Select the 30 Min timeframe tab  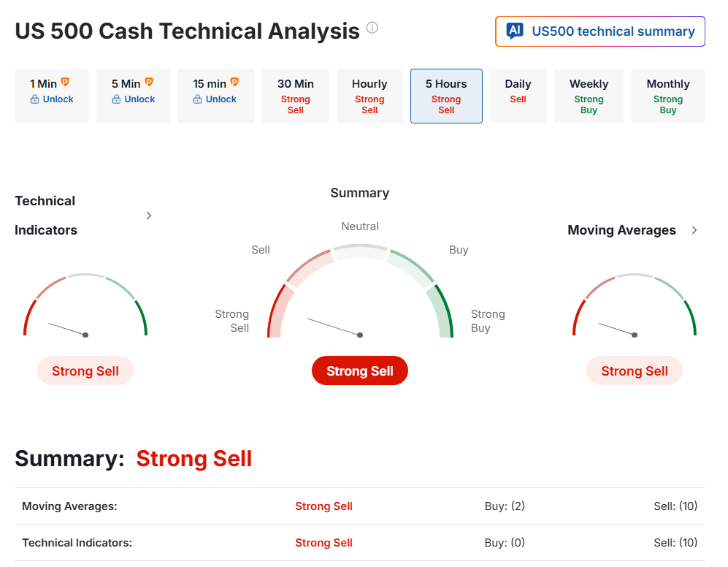[296, 96]
